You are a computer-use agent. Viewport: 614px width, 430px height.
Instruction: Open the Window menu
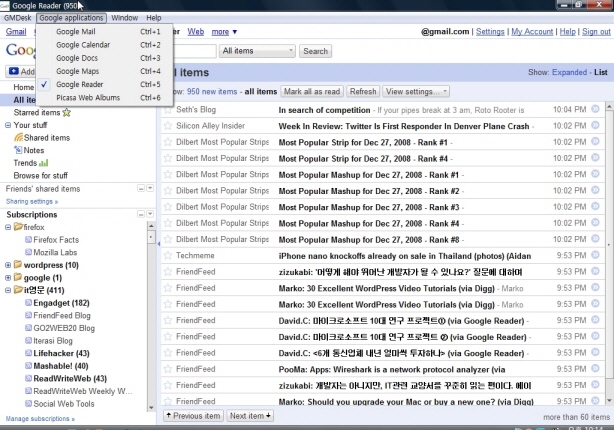pyautogui.click(x=125, y=18)
